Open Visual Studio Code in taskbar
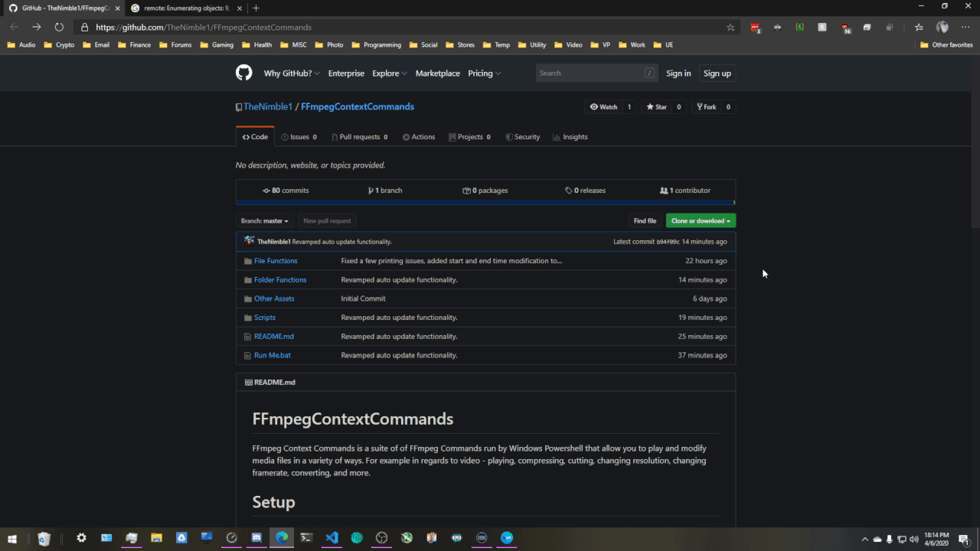Image resolution: width=980 pixels, height=551 pixels. pos(332,538)
